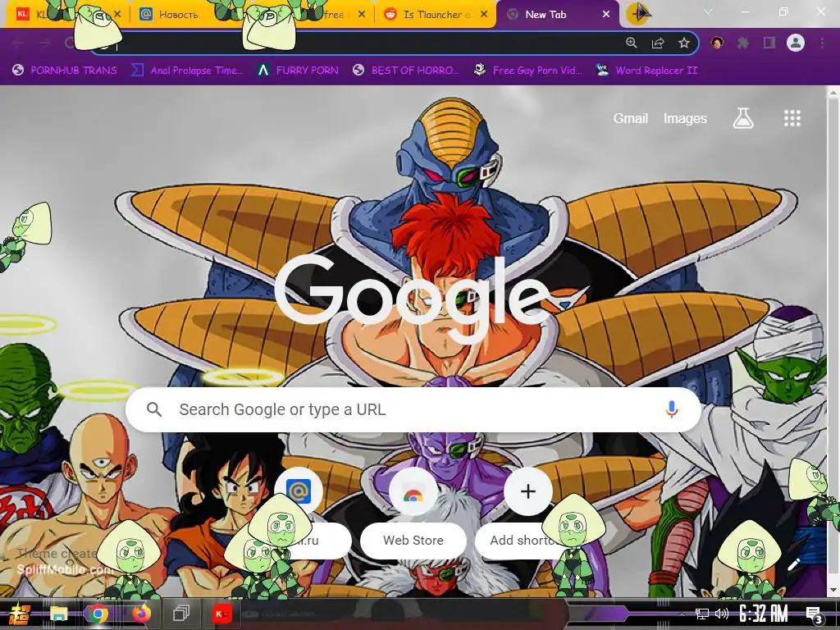Image resolution: width=840 pixels, height=630 pixels.
Task: Open the 6:32 AM clock flyout
Action: [764, 614]
